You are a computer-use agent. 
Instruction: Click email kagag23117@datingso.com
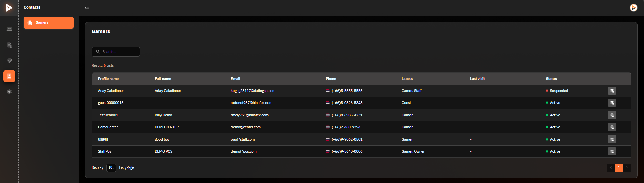[x=253, y=91]
